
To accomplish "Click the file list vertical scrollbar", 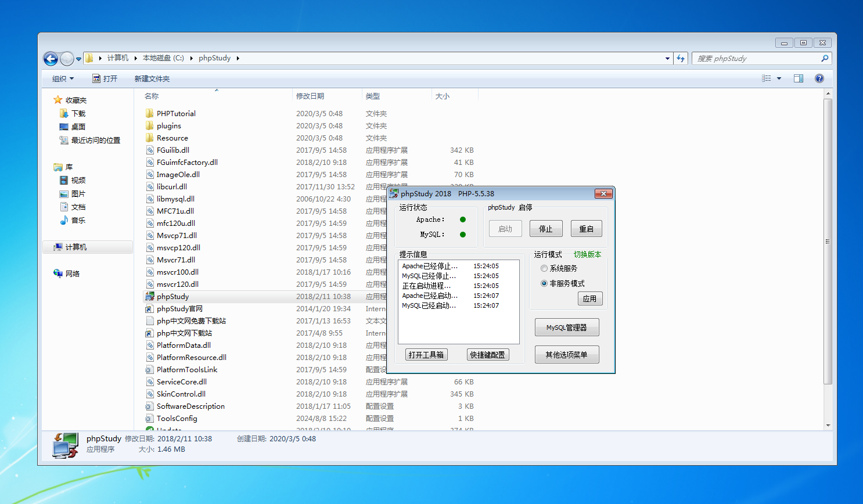I will (x=828, y=241).
